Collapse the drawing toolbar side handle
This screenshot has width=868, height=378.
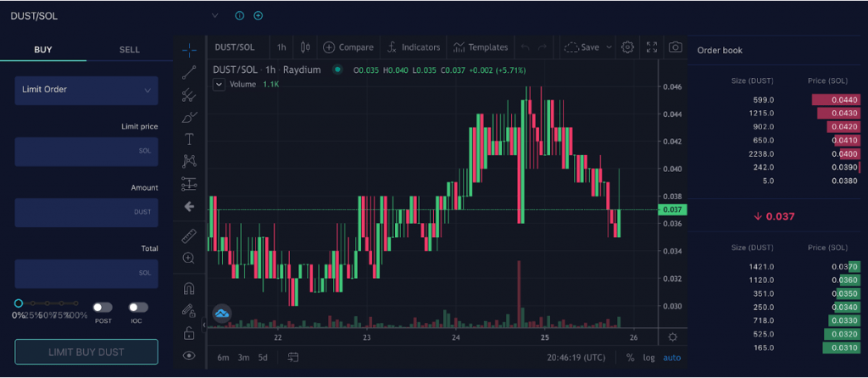pos(203,325)
